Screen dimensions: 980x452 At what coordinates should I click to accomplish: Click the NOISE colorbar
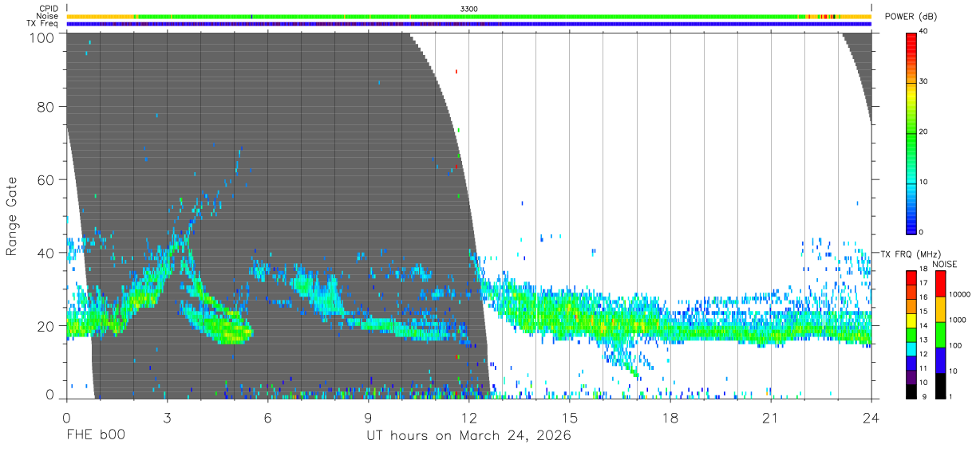coord(940,335)
